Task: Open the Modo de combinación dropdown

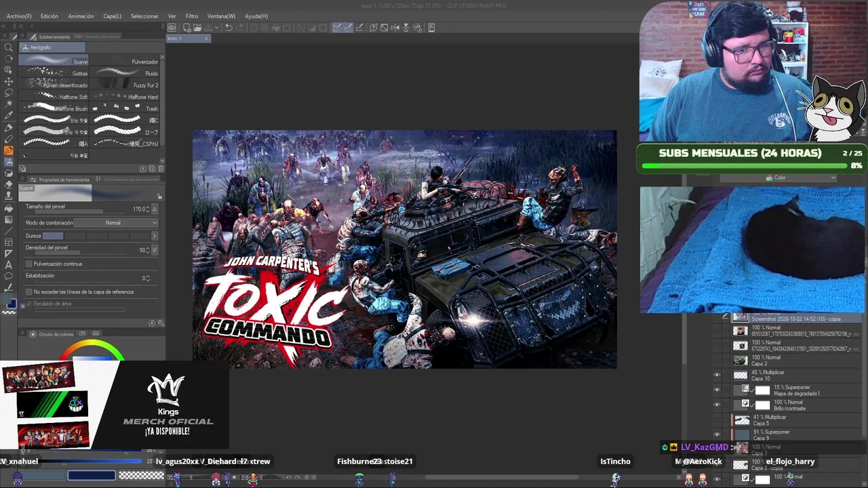Action: point(116,223)
